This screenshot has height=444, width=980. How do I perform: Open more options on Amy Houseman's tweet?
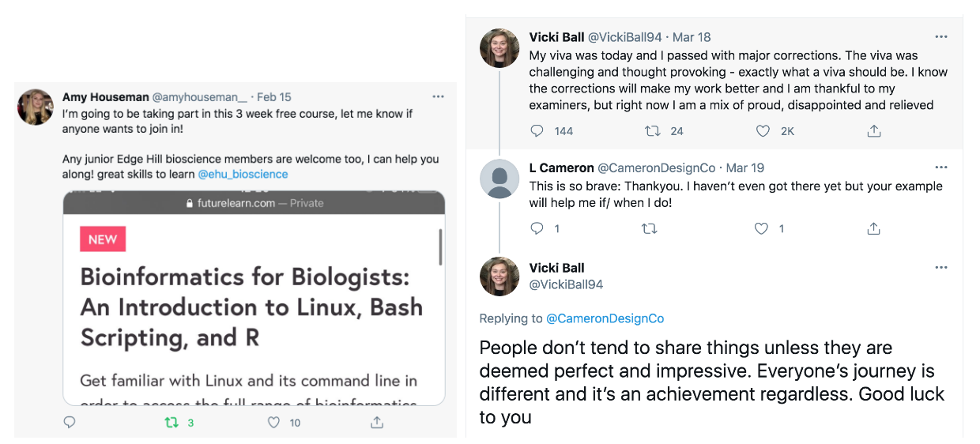[x=438, y=96]
